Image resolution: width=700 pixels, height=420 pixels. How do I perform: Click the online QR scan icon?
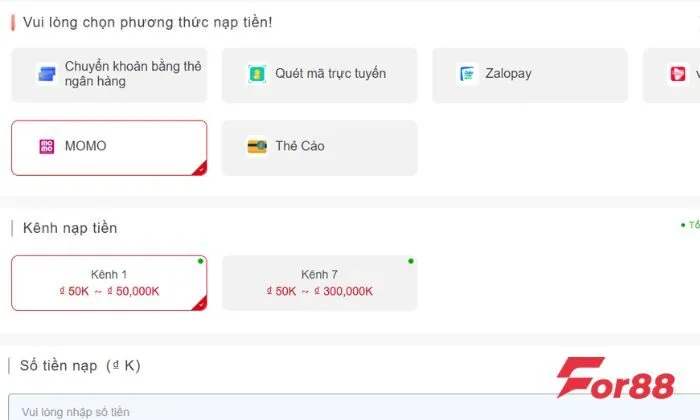click(257, 74)
